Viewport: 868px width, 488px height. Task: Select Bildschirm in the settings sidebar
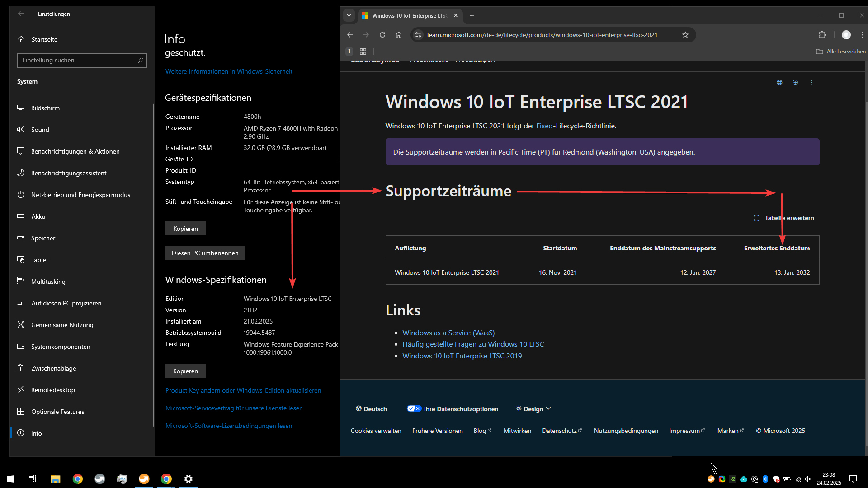45,108
